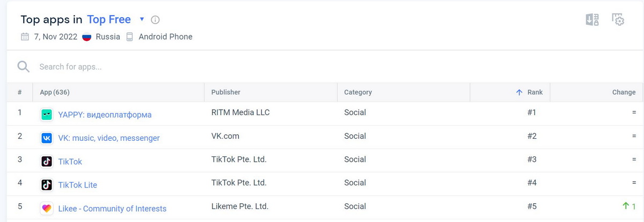Expand the Top Free dropdown arrow

[142, 19]
